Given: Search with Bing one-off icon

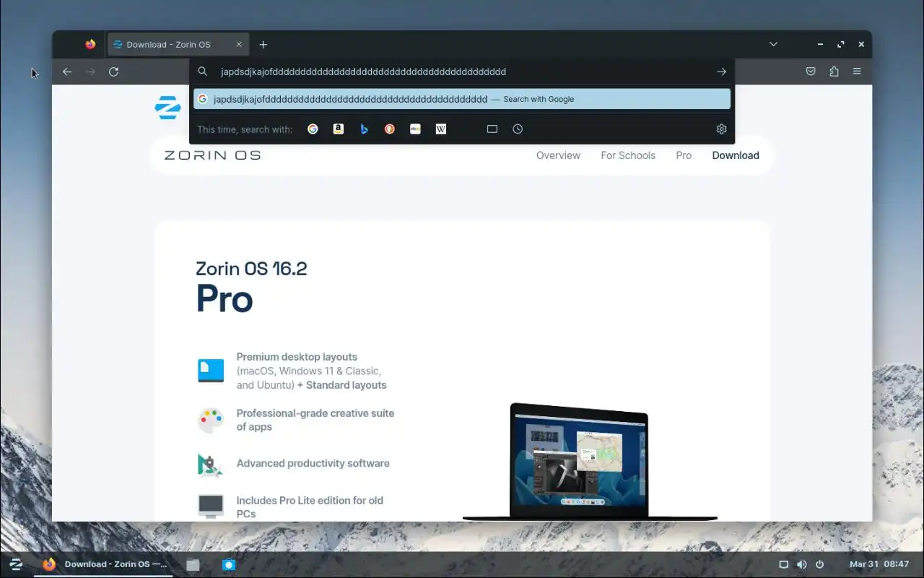Looking at the screenshot, I should [364, 129].
